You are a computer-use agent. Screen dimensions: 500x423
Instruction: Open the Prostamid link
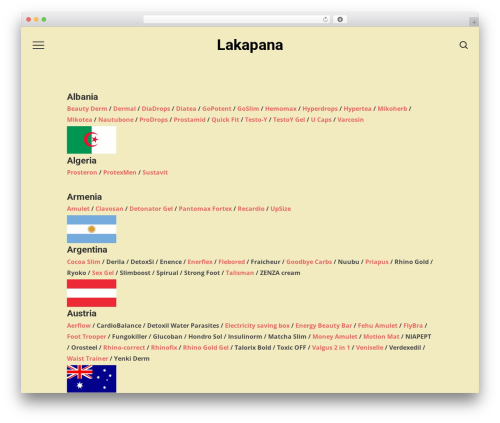[x=189, y=120]
